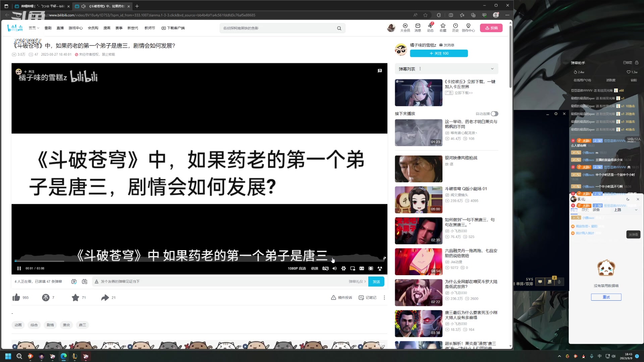Open 弹幕列表 three-dot options
This screenshot has height=362, width=644.
(420, 69)
